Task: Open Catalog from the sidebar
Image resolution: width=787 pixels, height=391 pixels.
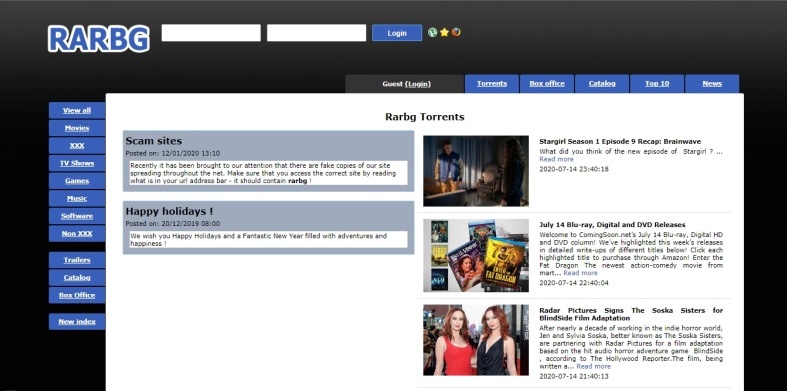Action: (77, 278)
